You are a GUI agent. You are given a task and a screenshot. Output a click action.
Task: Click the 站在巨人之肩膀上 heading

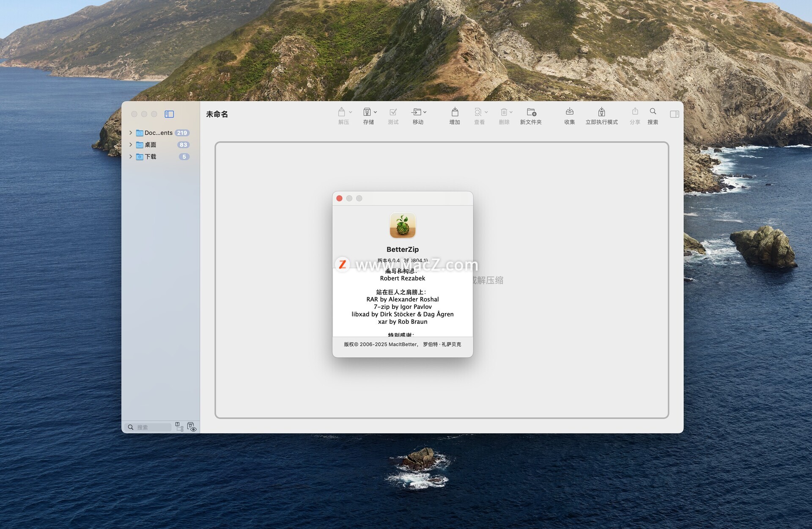click(x=401, y=292)
